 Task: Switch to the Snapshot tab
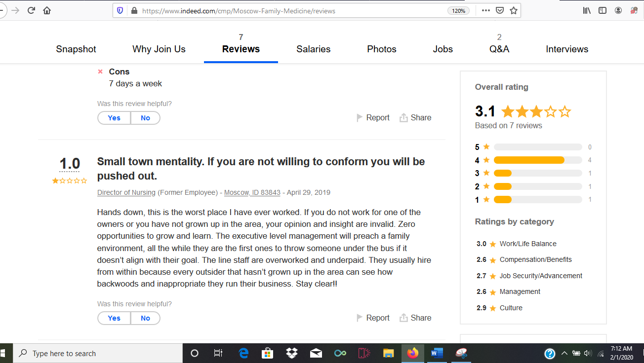tap(76, 49)
